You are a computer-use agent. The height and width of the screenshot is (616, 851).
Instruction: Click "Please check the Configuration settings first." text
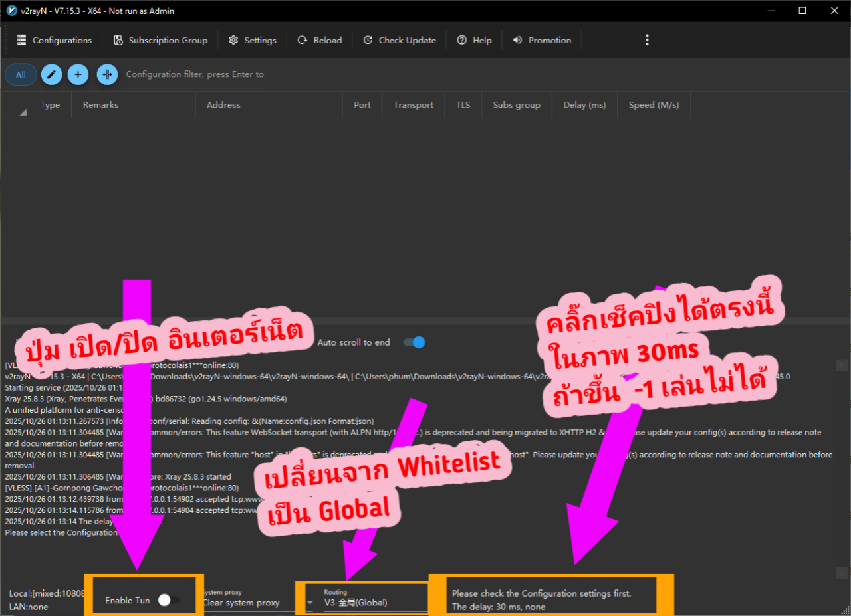pyautogui.click(x=542, y=593)
